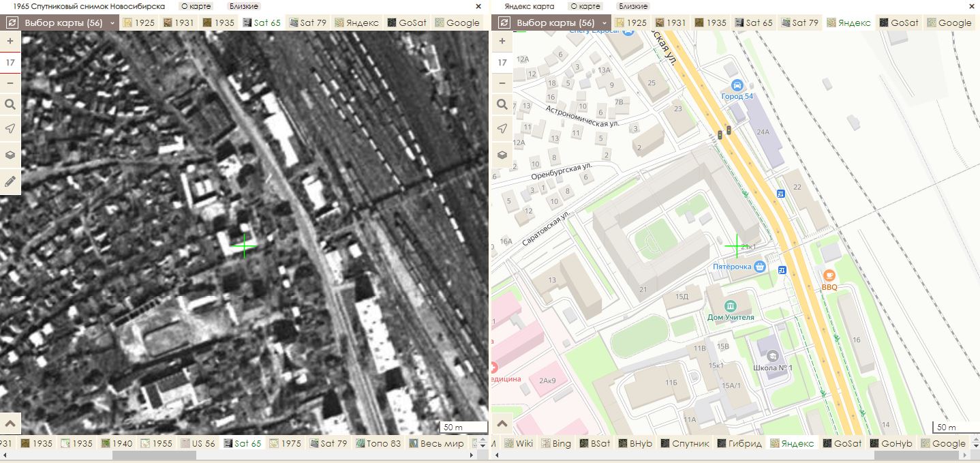Select the Bing tab in the bottom-right bar

pyautogui.click(x=556, y=443)
